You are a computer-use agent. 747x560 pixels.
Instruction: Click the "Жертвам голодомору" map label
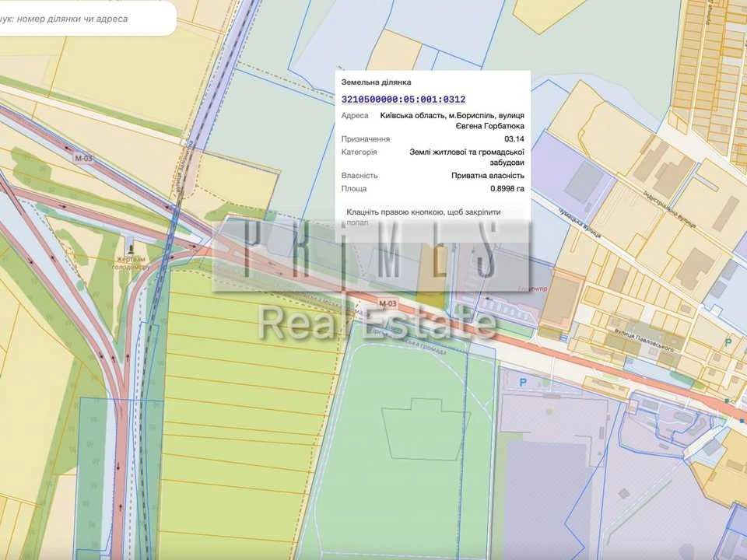(131, 264)
